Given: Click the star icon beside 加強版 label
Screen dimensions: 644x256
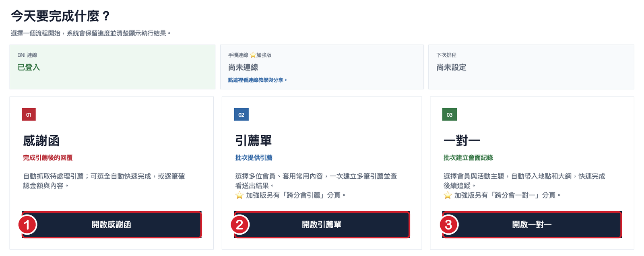Looking at the screenshot, I should (x=253, y=55).
